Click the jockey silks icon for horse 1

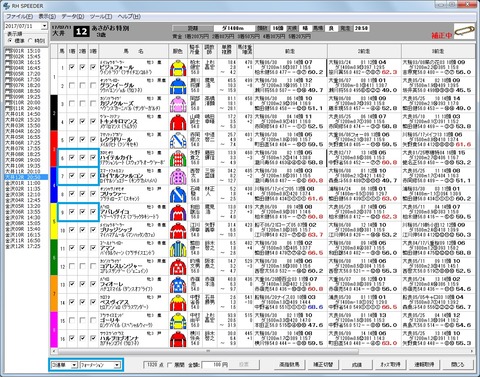pyautogui.click(x=178, y=68)
